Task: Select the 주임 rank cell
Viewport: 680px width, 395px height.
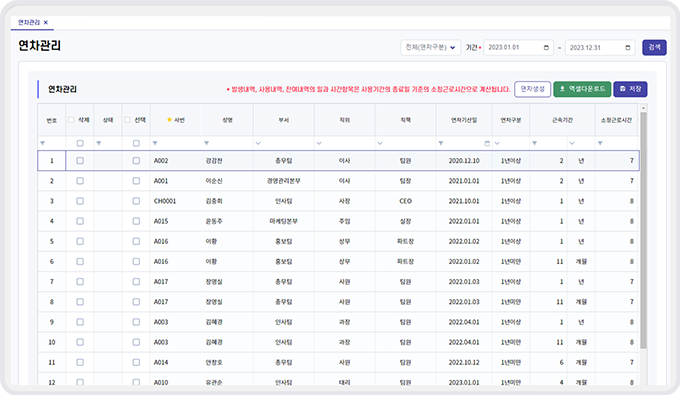Action: point(344,221)
